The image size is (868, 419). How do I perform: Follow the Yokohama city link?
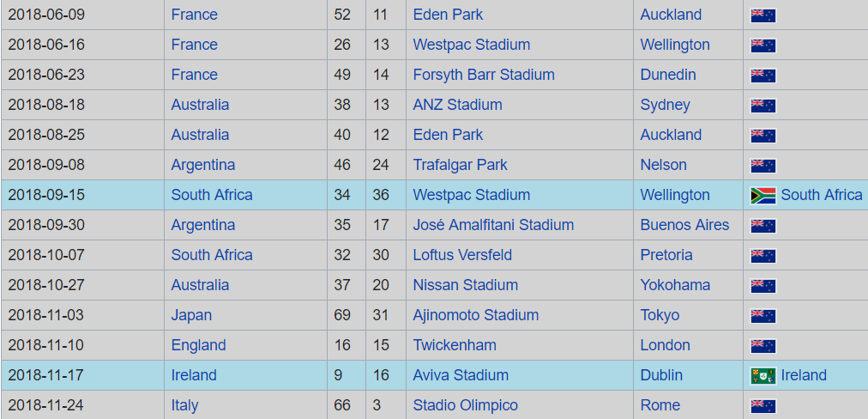click(675, 285)
